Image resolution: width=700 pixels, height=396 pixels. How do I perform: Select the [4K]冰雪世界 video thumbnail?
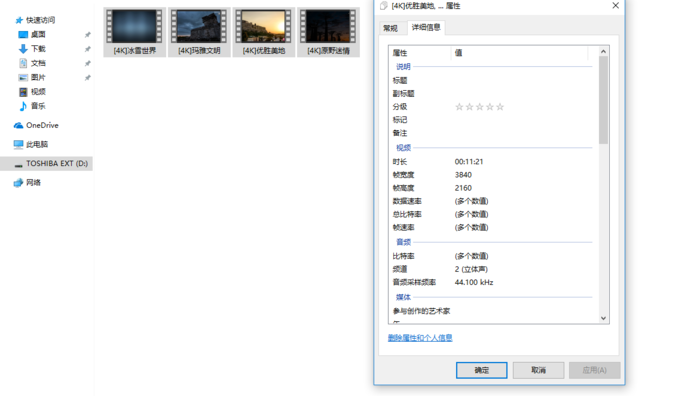(x=134, y=32)
